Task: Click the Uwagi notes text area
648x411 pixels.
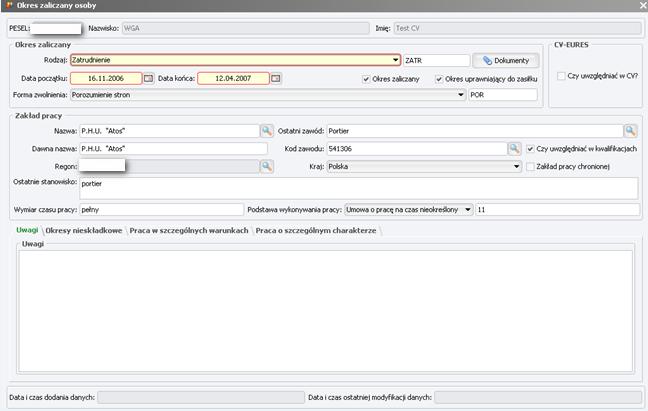Action: pos(326,311)
